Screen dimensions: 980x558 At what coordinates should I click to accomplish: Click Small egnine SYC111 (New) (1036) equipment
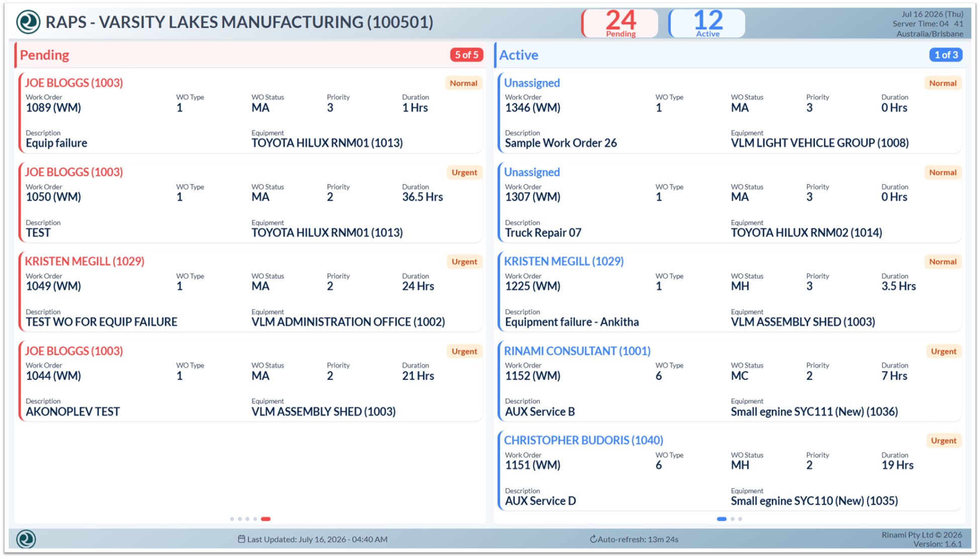(814, 412)
